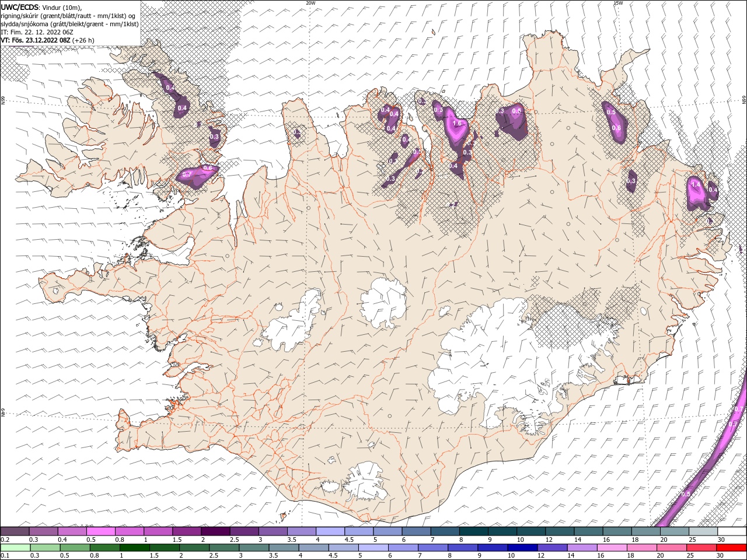Screen dimensions: 747x560
Task: Click the bottom legend row's '0.1' value
Action: (x=5, y=556)
